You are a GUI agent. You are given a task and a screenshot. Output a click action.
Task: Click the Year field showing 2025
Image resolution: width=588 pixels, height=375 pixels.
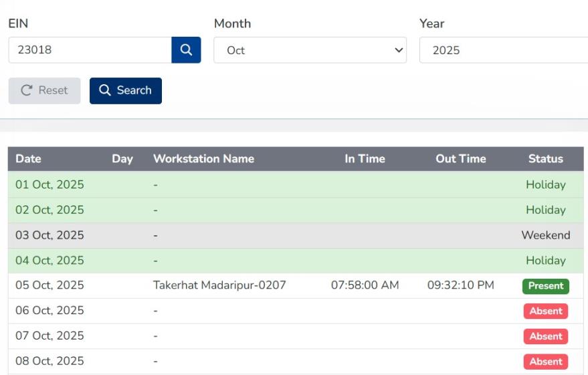[x=502, y=50]
